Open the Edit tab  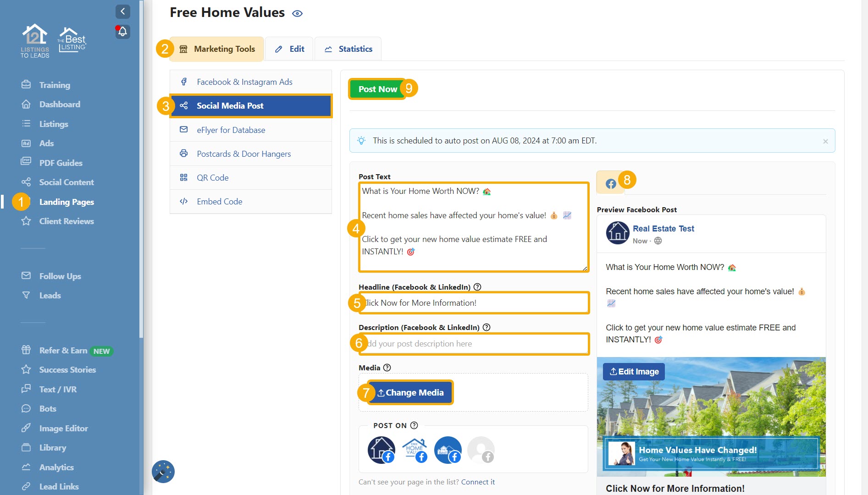(x=289, y=49)
